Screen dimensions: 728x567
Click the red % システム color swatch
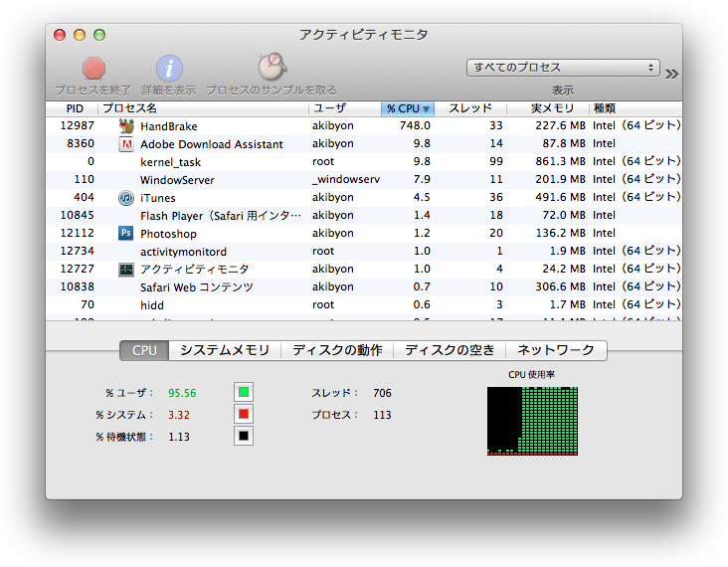[x=244, y=414]
